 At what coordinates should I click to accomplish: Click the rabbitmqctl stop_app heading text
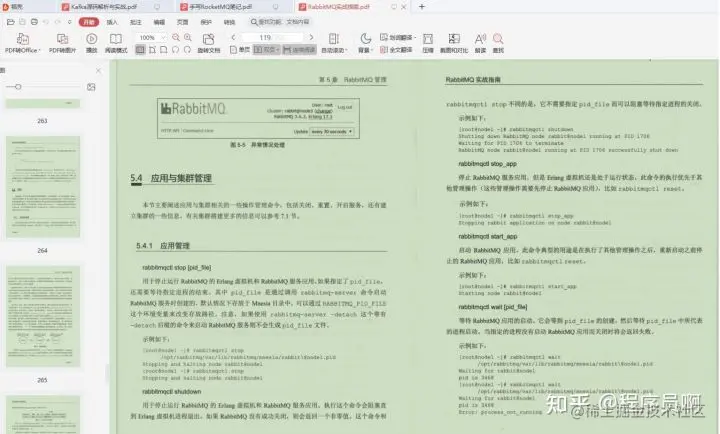(487, 164)
